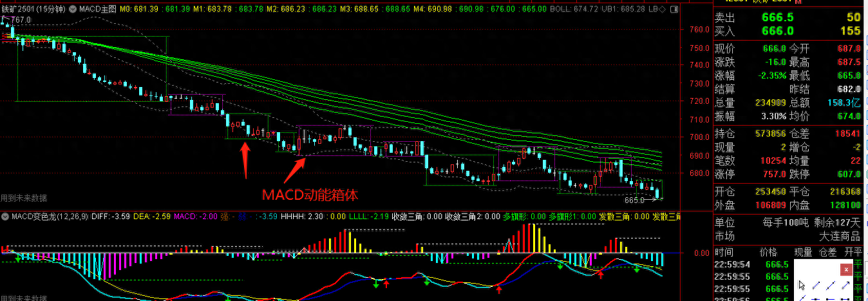Screen dimensions: 868x301
Task: Select the pointer cursor tool in the drawing palette
Action: click(802, 286)
